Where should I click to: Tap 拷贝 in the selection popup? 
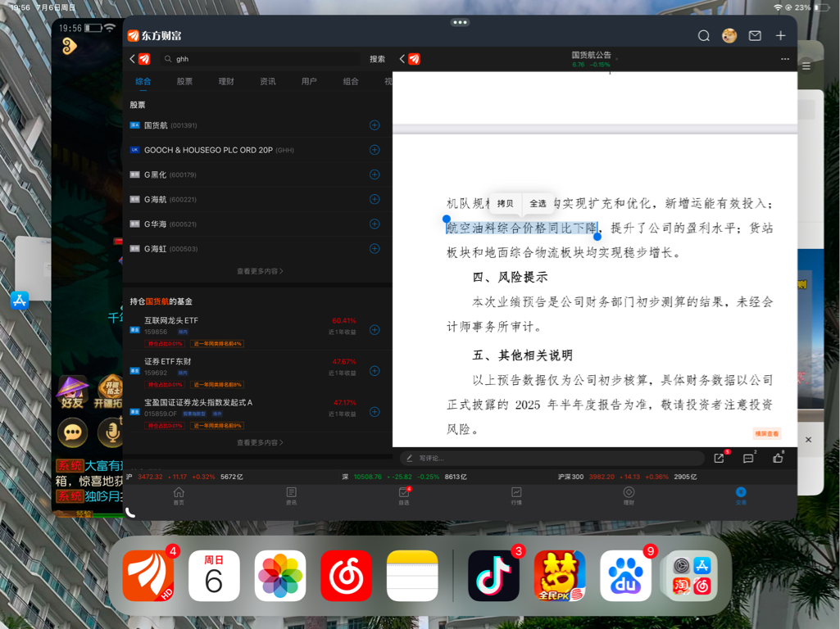pyautogui.click(x=505, y=203)
